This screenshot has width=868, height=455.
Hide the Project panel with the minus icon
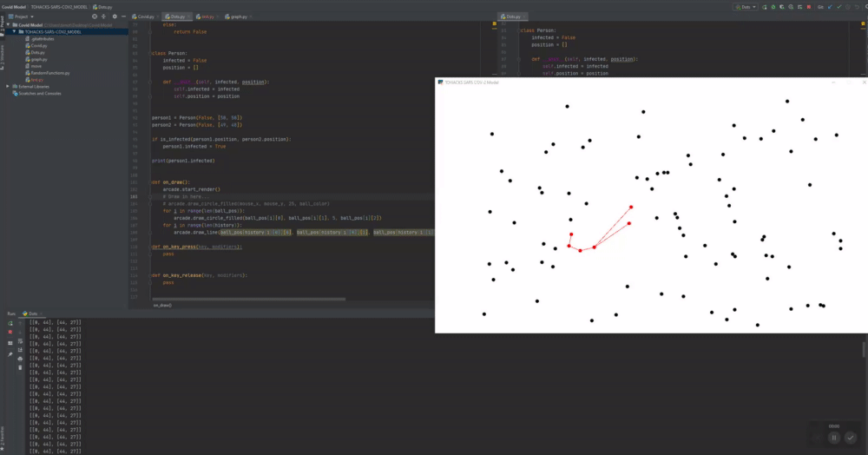coord(123,16)
